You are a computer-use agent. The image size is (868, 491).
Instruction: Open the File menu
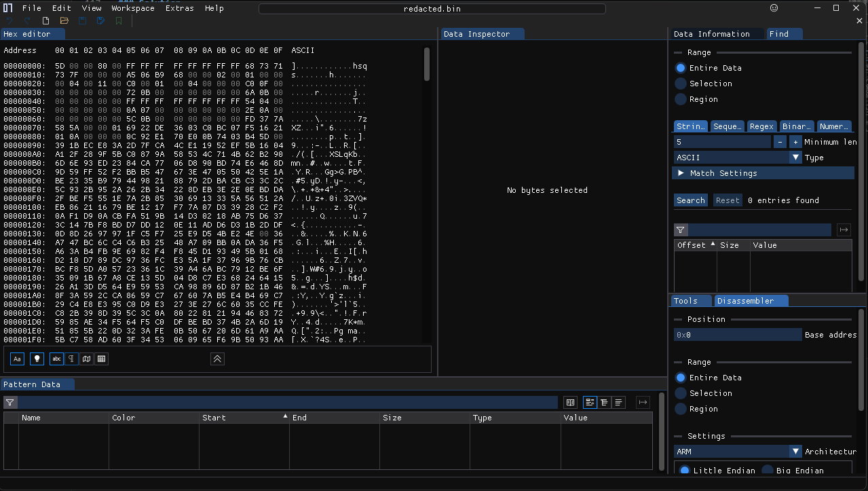[x=31, y=8]
